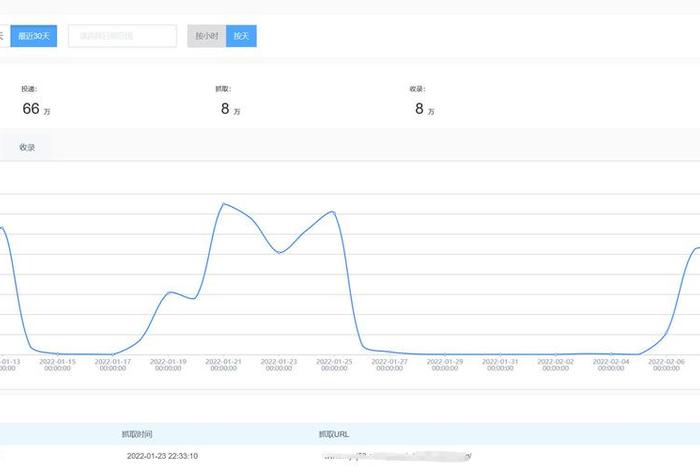Open the blurred URL in first row
This screenshot has height=470, width=700.
[400, 456]
